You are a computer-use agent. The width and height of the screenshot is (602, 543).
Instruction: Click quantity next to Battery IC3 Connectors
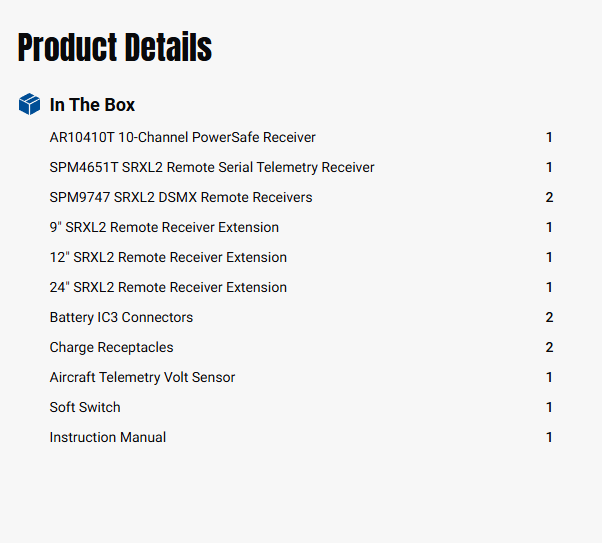(x=549, y=317)
